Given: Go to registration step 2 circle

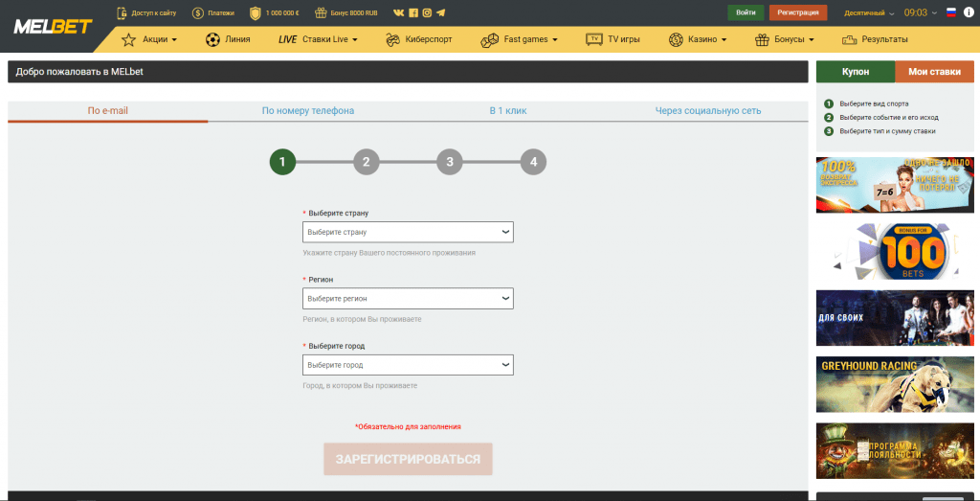Looking at the screenshot, I should 367,162.
